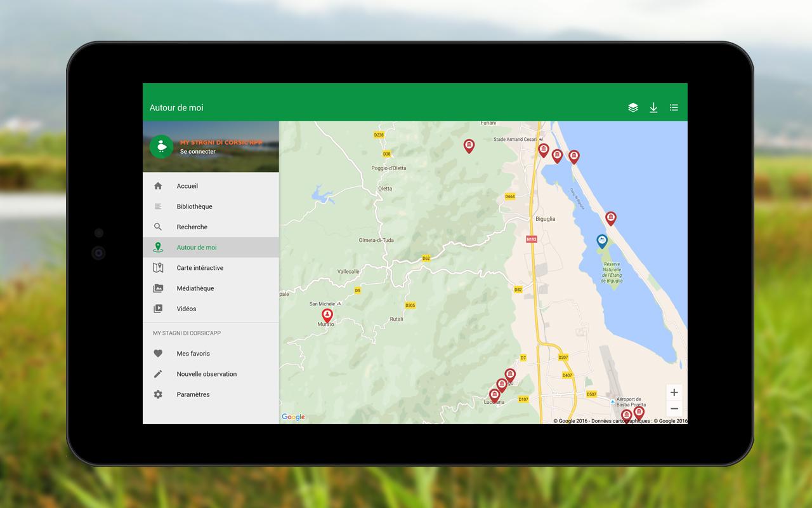This screenshot has height=508, width=812.
Task: Select Recherche in the drawer
Action: (211, 227)
